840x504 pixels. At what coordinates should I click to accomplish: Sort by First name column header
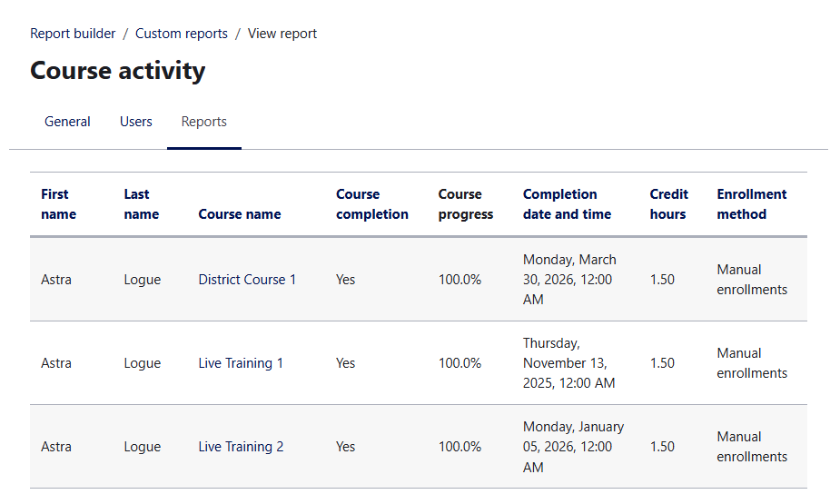(x=59, y=204)
